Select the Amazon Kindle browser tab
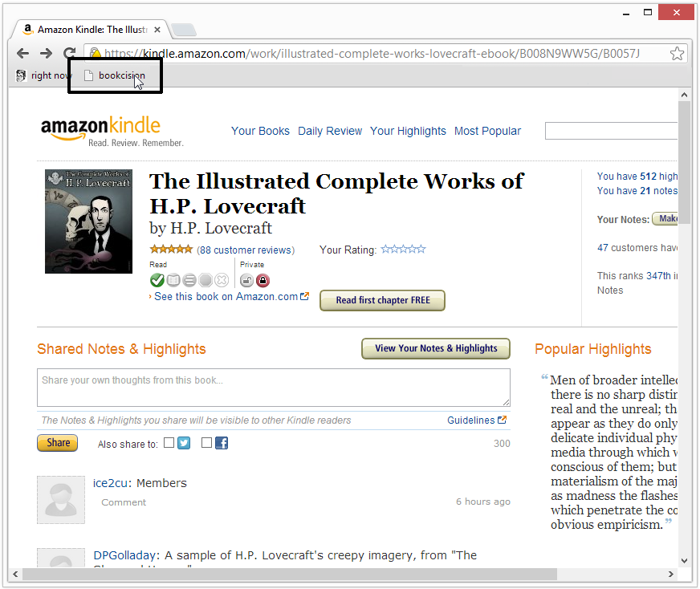 pyautogui.click(x=92, y=30)
